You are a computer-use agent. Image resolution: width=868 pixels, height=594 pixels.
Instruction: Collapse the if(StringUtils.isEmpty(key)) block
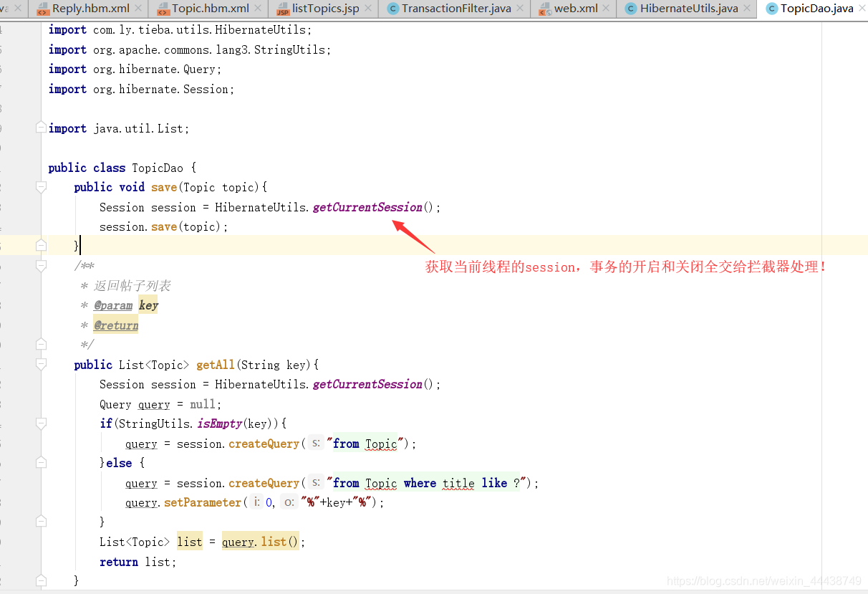[41, 423]
